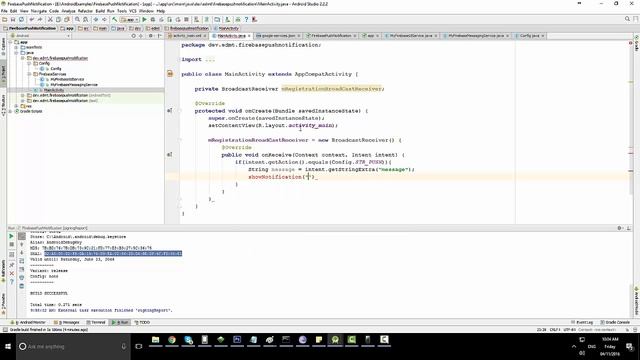Open the Event Log button
Screen dimensions: 640x360
point(582,322)
